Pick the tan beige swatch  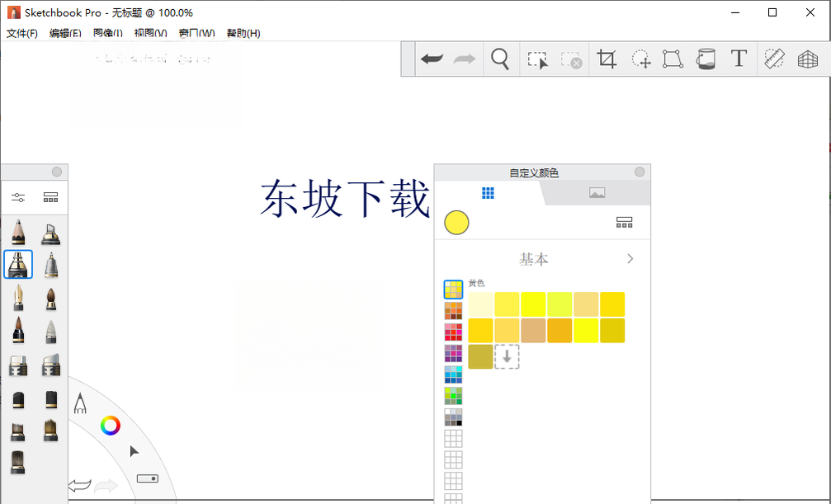tap(533, 331)
